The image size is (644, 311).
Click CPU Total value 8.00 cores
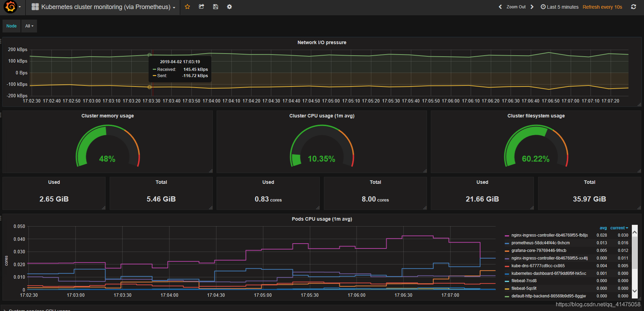point(375,199)
